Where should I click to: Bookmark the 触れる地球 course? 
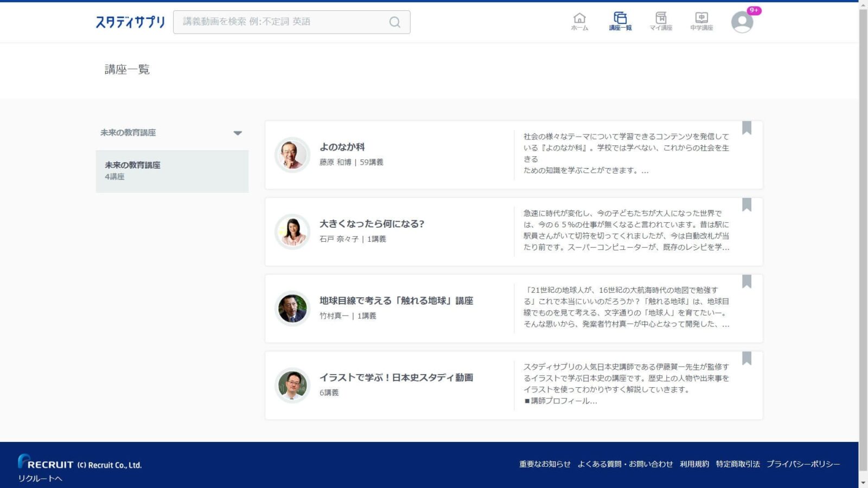tap(746, 281)
